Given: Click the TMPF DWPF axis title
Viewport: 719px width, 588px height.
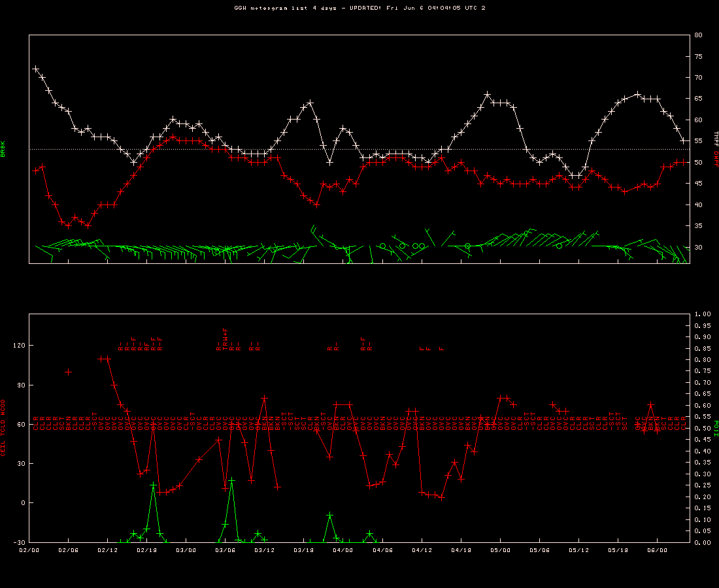Looking at the screenshot, I should point(716,148).
